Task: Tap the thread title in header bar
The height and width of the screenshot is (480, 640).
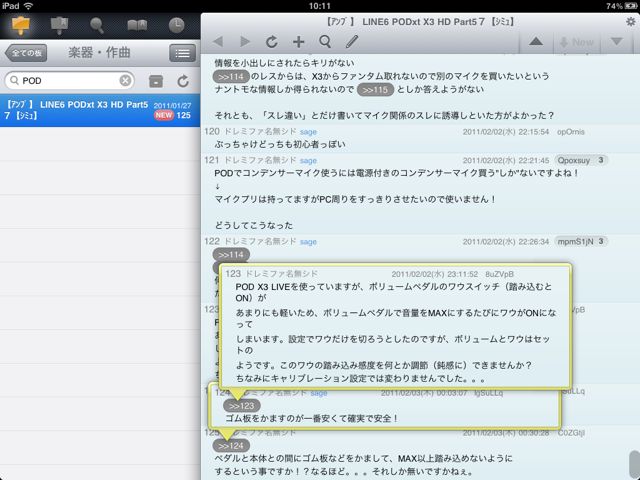Action: pyautogui.click(x=420, y=22)
